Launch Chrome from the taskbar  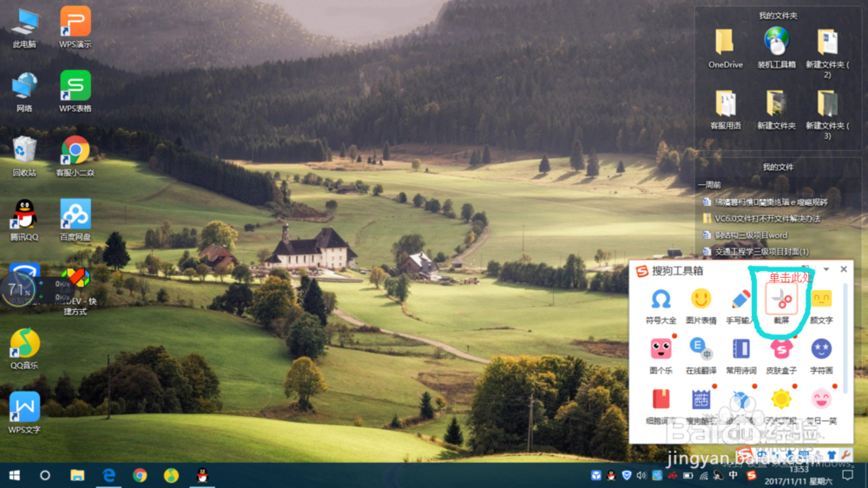140,475
